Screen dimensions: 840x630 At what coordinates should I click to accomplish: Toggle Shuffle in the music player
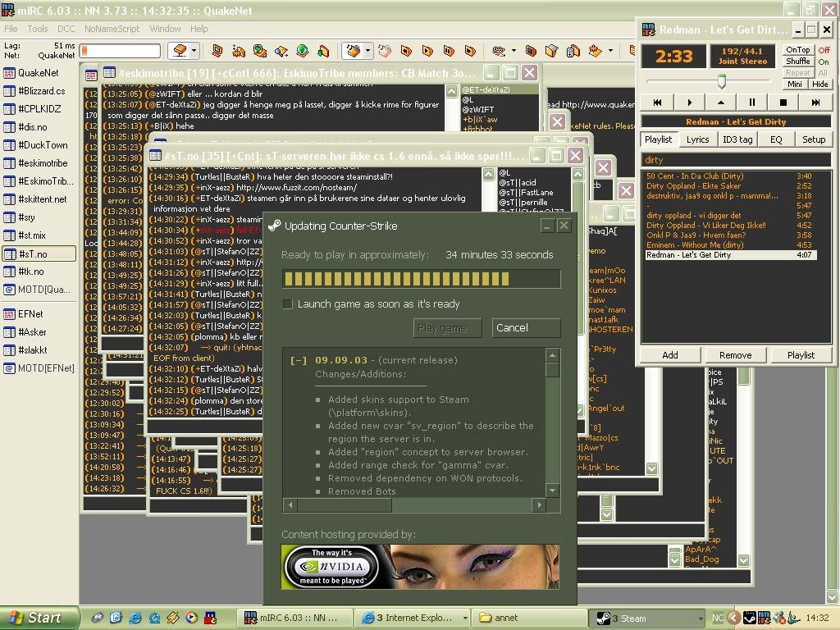[x=797, y=61]
